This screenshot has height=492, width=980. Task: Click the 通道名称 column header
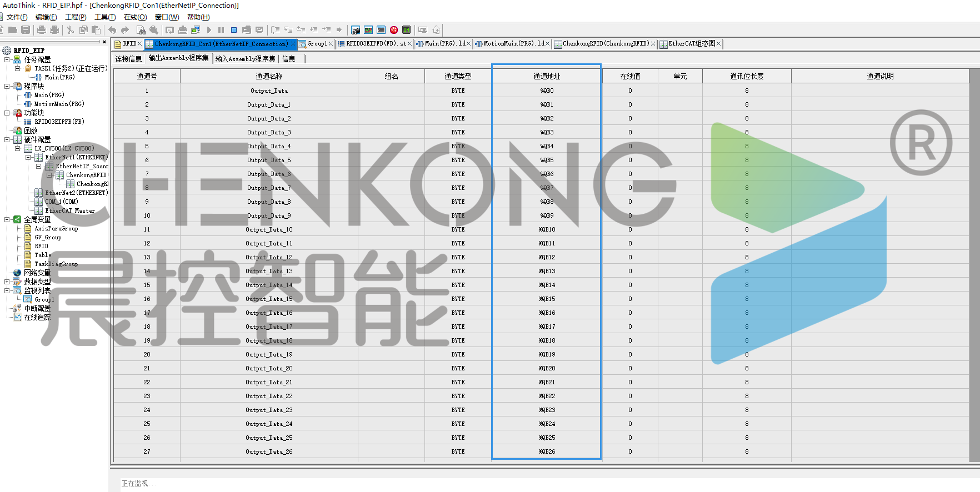click(269, 76)
